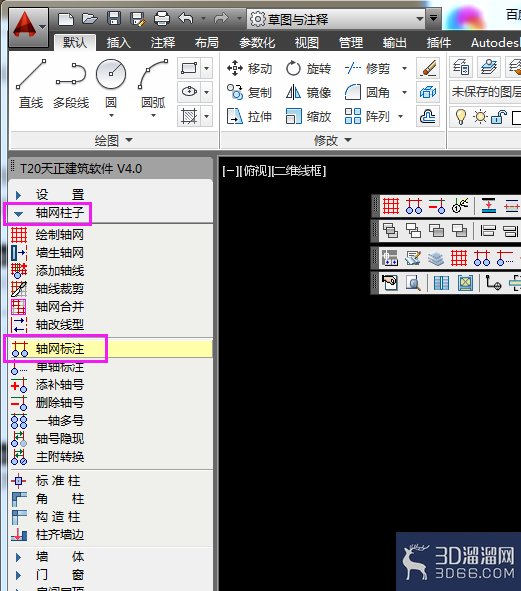Click the rectangle draw tool
This screenshot has width=521, height=591.
pyautogui.click(x=189, y=68)
